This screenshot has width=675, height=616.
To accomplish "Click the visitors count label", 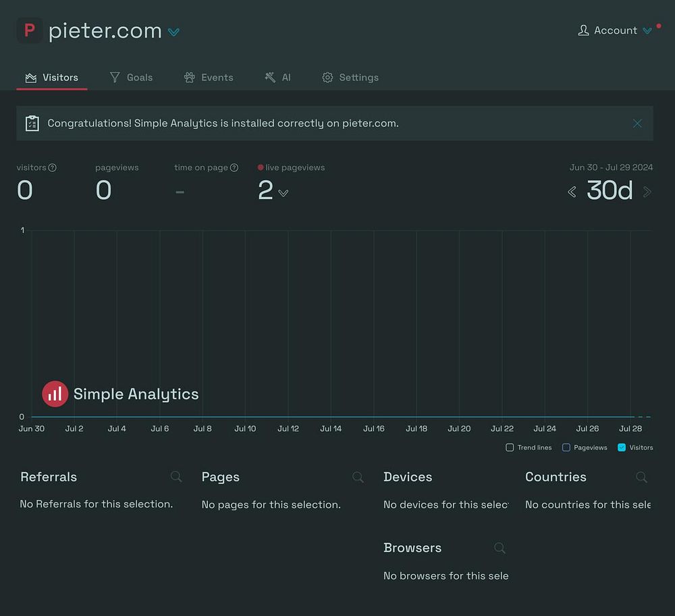I will 32,168.
